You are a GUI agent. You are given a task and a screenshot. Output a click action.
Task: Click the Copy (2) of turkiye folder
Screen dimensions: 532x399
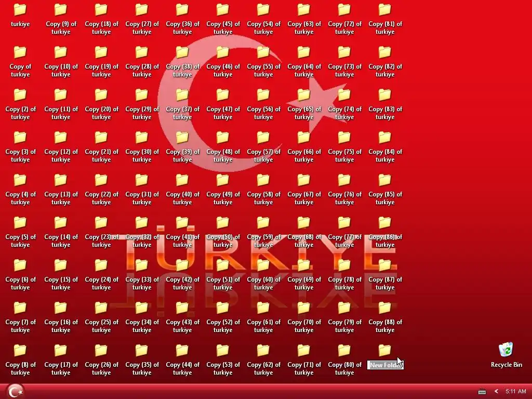pos(20,95)
